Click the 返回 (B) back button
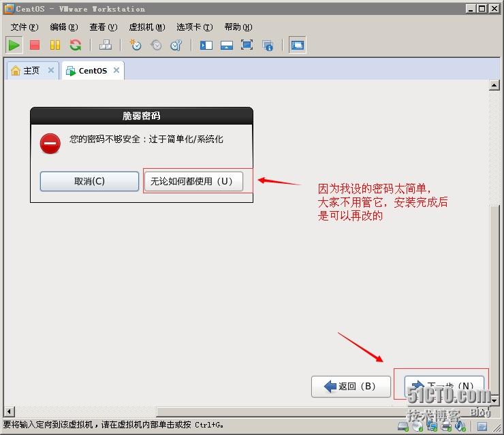Image resolution: width=504 pixels, height=435 pixels. click(x=351, y=386)
